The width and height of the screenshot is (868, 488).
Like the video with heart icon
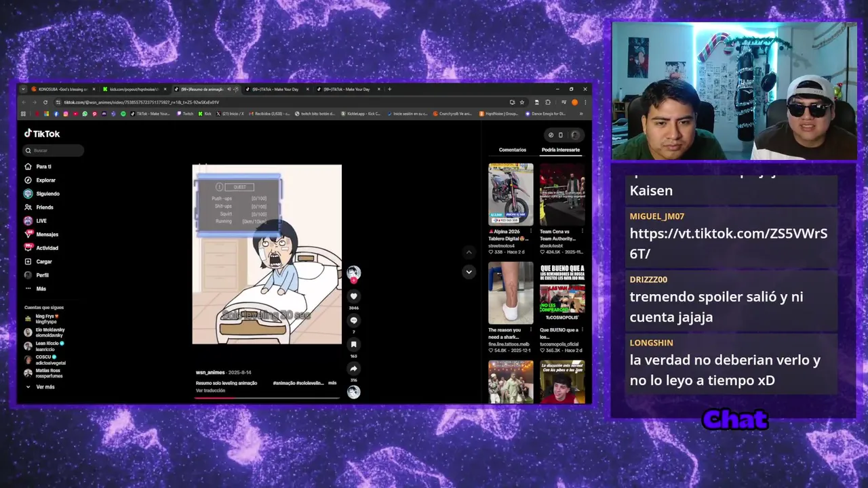[353, 296]
